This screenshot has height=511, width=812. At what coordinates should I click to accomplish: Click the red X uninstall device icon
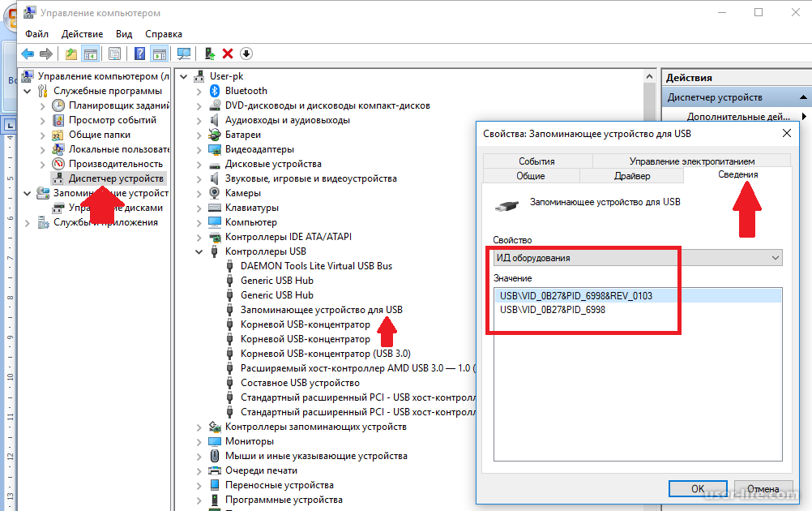tap(228, 54)
